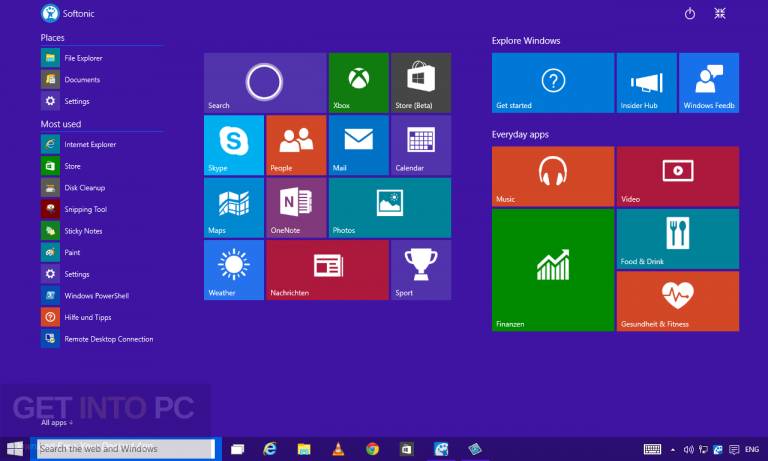Open the Weather tile
Viewport: 768px width, 461px height.
coord(234,270)
